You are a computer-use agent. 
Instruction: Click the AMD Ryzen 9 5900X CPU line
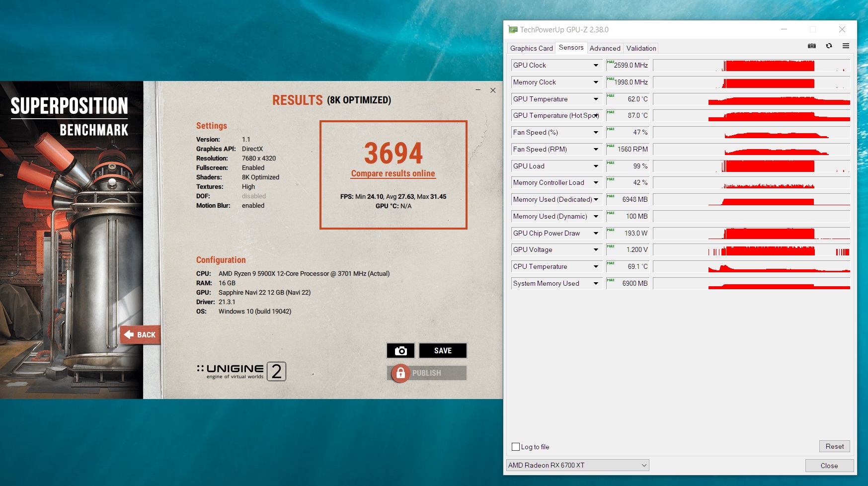[x=304, y=274]
